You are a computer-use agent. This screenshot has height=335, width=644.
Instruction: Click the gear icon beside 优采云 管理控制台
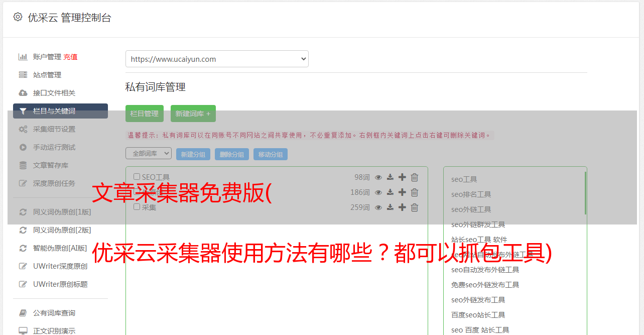click(18, 17)
